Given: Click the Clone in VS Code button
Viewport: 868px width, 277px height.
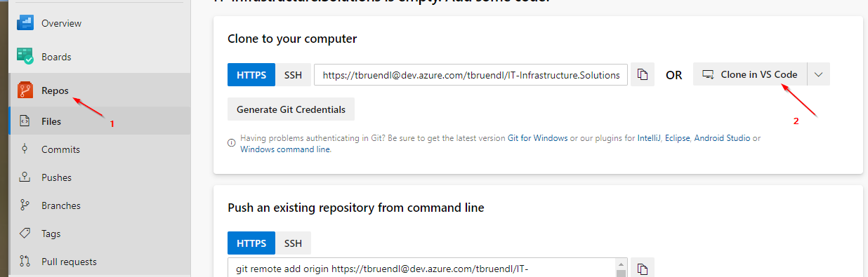Looking at the screenshot, I should point(750,74).
